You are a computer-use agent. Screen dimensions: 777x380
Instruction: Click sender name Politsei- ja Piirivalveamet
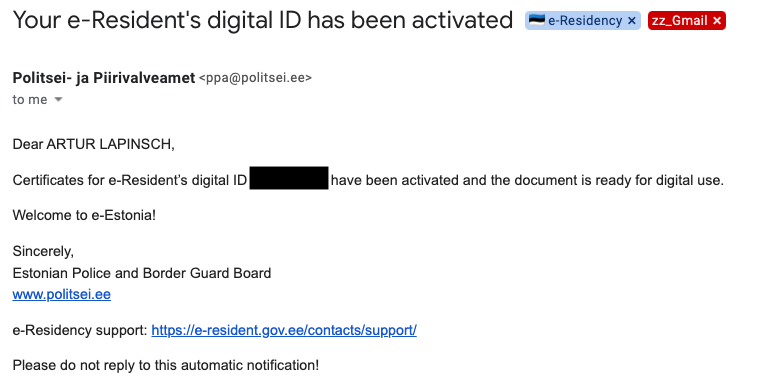tap(104, 78)
